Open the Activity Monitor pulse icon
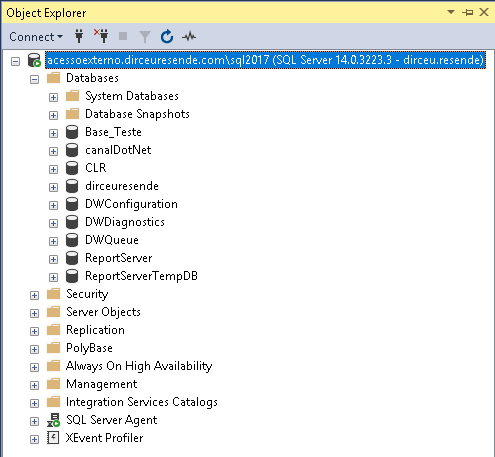 (x=189, y=36)
